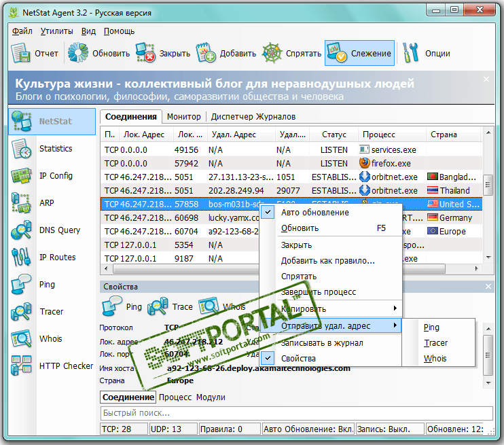
Task: Switch to the Модули bottom tab
Action: 211,397
